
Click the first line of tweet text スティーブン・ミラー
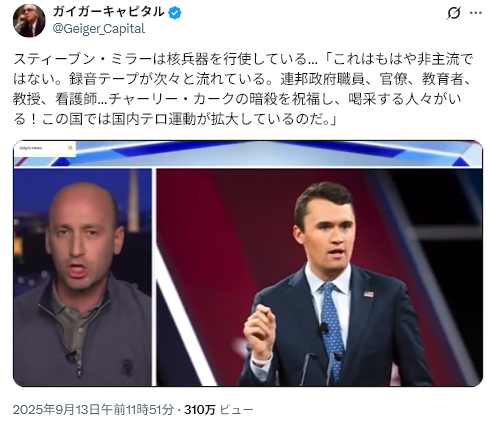(243, 59)
